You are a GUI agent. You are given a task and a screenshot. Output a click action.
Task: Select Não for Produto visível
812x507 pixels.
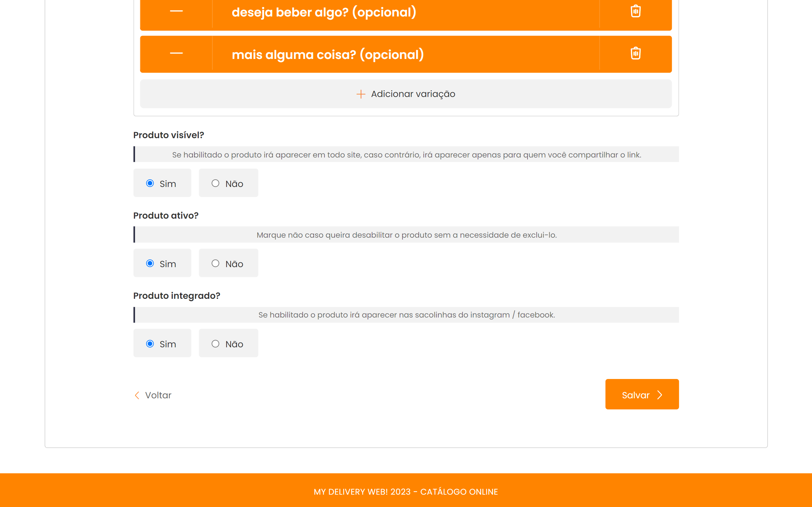215,183
